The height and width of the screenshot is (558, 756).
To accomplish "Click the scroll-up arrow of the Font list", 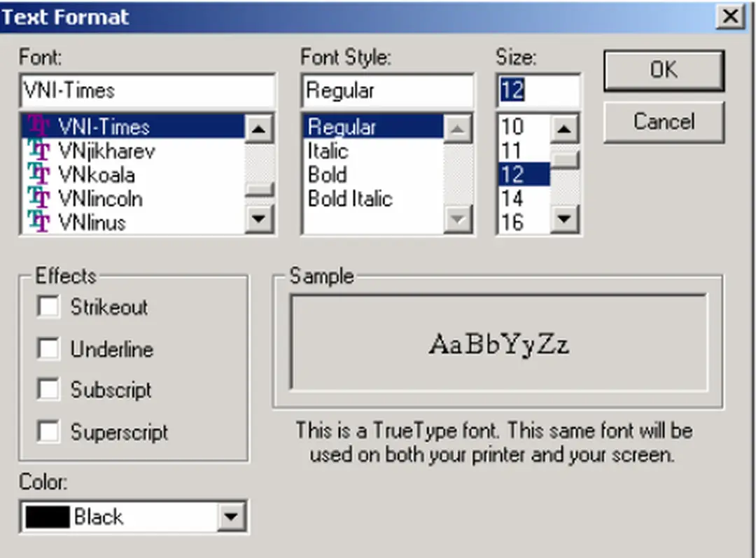I will point(258,127).
